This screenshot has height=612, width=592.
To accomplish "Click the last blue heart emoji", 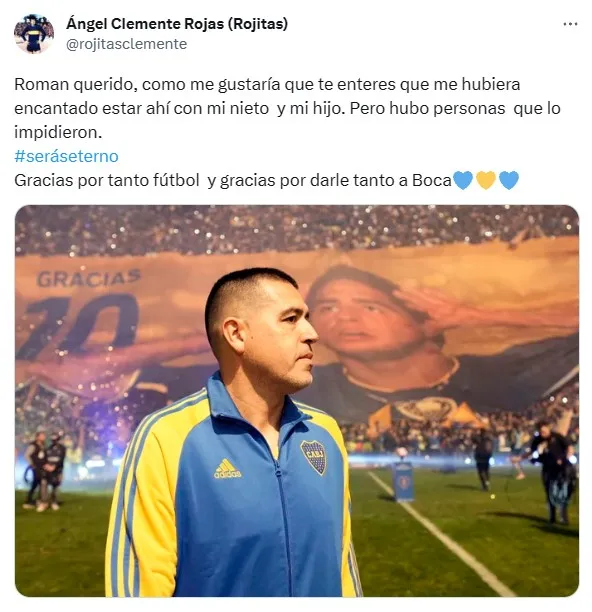I will [x=509, y=180].
